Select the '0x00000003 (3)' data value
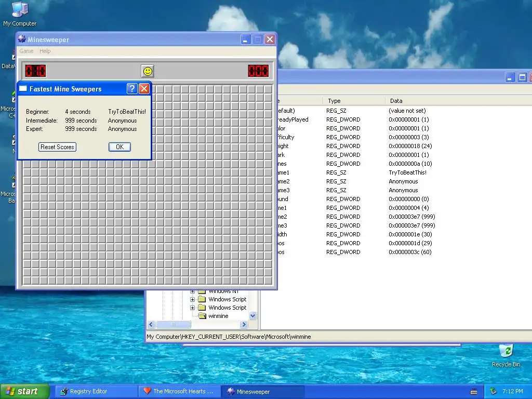 (409, 137)
